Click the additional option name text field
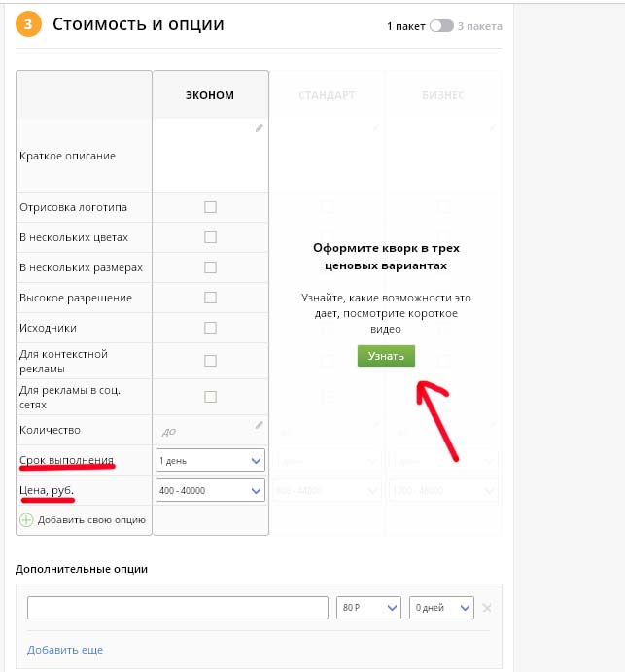The image size is (625, 672). 178,608
